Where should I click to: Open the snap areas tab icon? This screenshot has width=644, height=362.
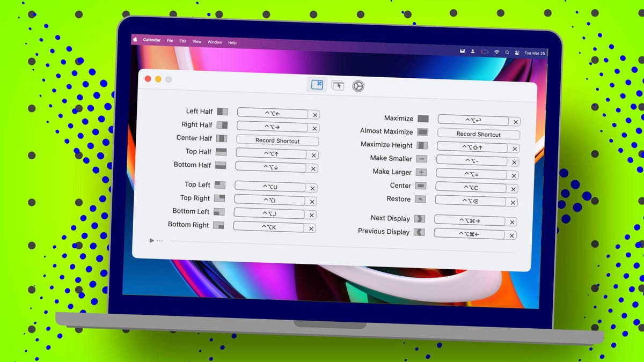click(338, 85)
